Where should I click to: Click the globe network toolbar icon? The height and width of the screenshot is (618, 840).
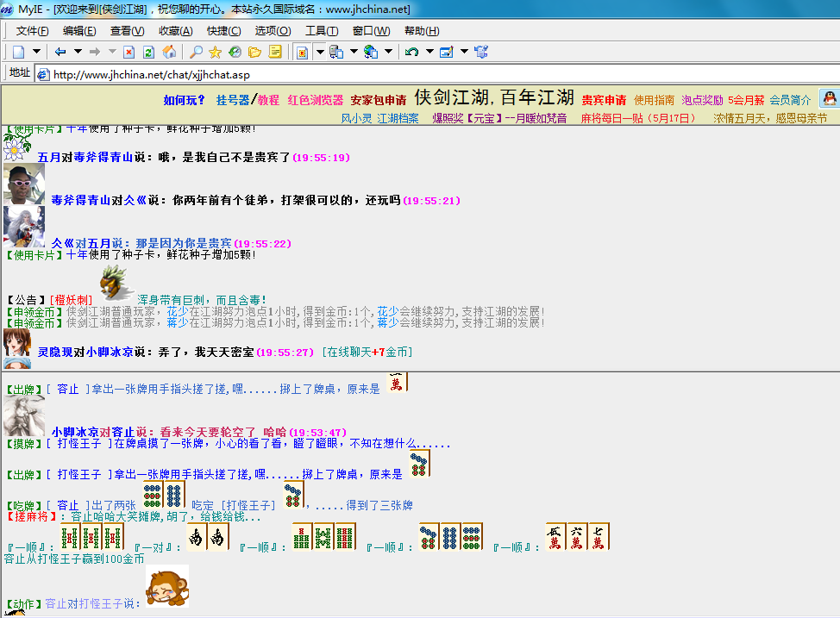[371, 52]
